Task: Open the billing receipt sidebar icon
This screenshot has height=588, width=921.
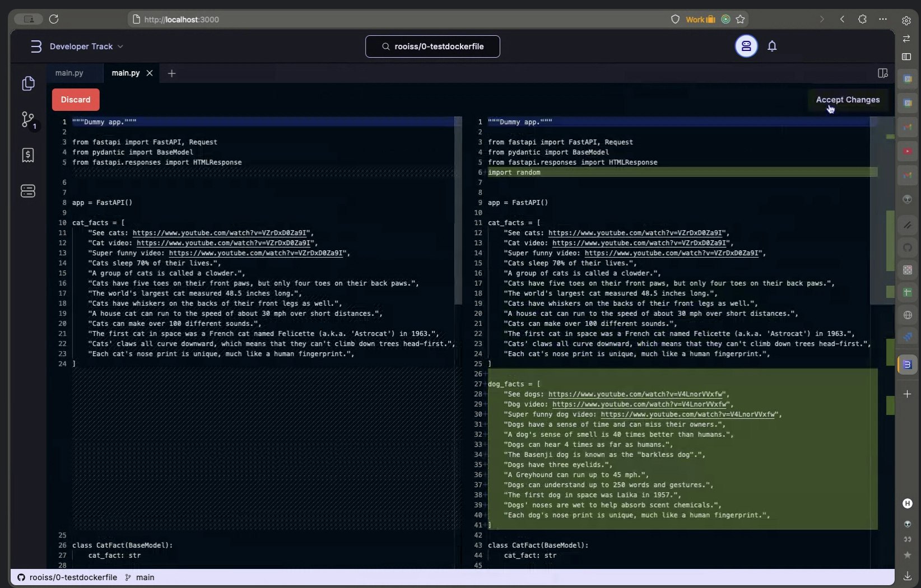Action: pos(28,155)
